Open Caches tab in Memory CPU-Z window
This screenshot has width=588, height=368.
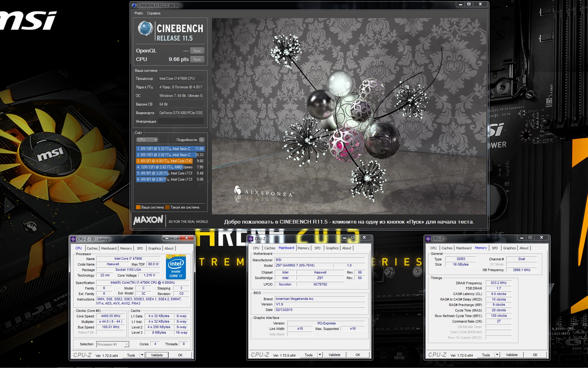(x=447, y=248)
